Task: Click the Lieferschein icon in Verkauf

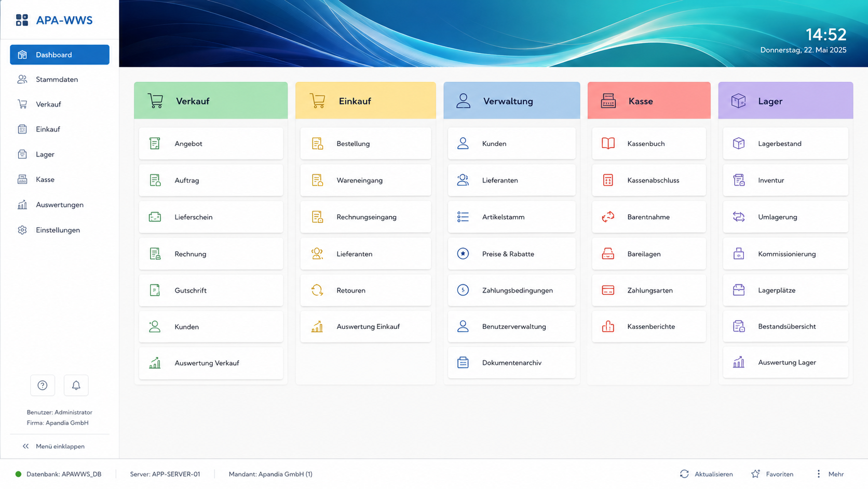Action: (155, 217)
